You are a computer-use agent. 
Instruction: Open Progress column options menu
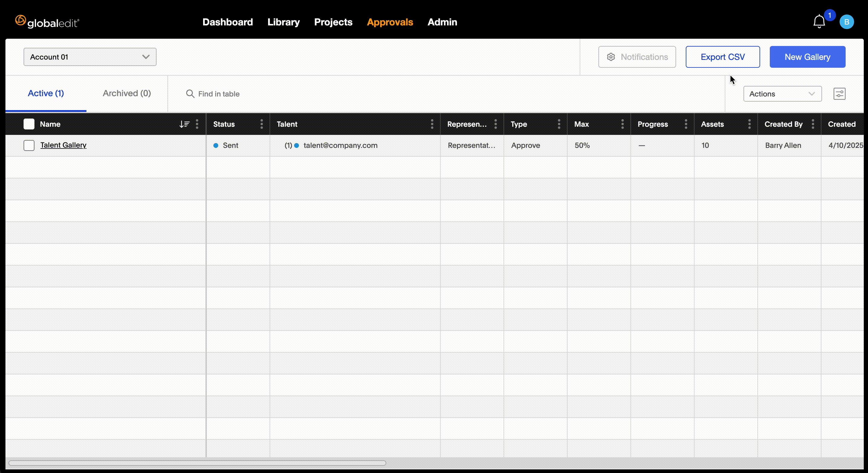686,124
